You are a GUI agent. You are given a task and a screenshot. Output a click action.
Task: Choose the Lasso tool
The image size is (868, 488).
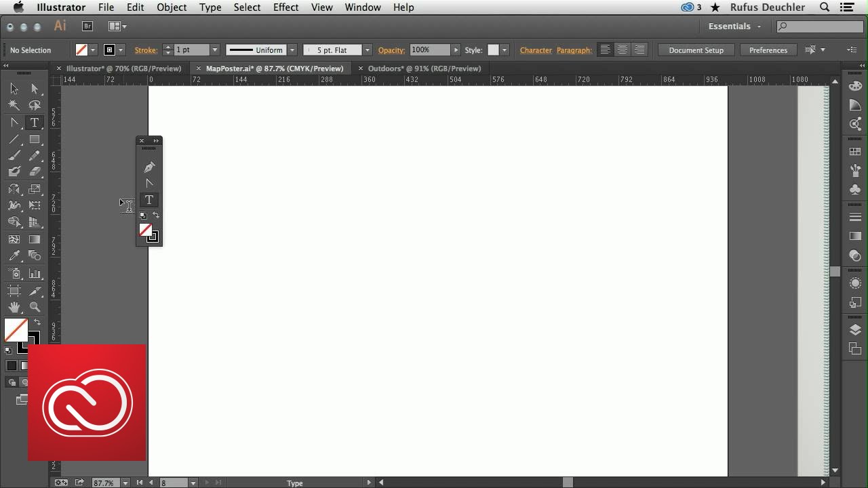[35, 105]
